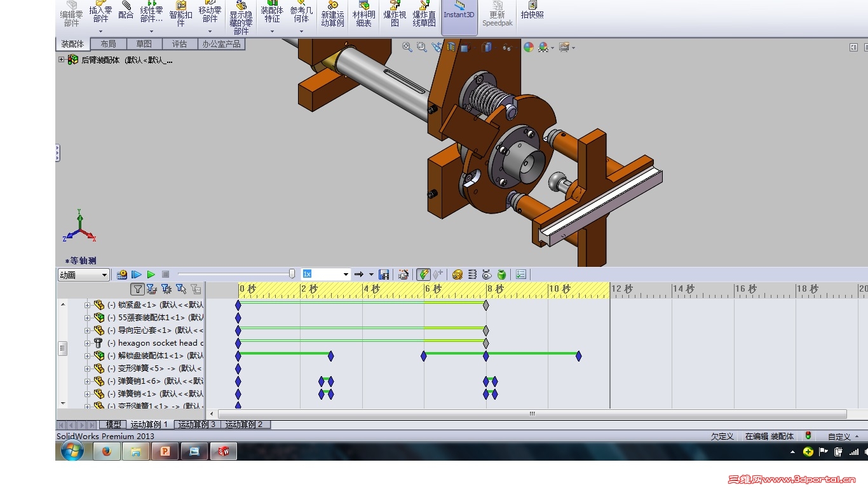
Task: Click Insert Components (插入零部件) tool
Action: (x=100, y=13)
